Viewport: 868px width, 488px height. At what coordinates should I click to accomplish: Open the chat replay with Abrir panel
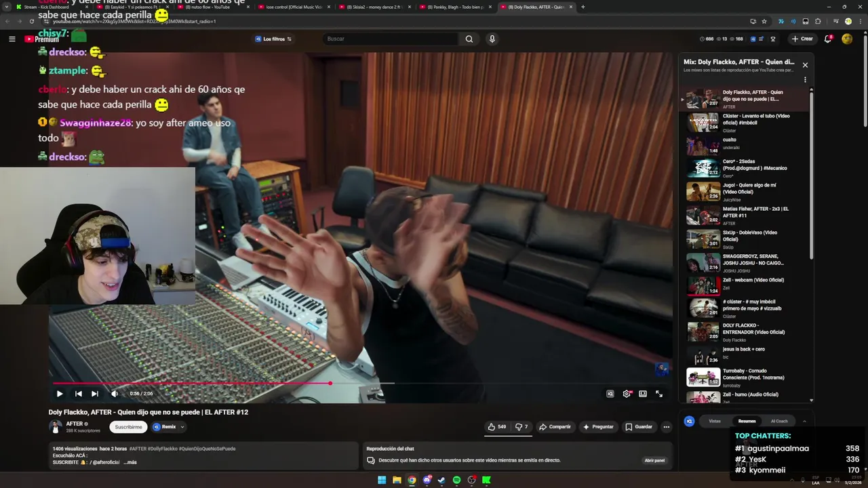point(654,460)
